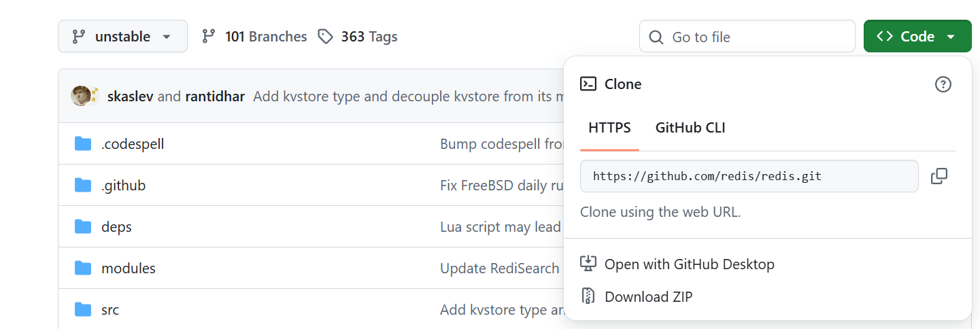Screen dimensions: 980x329
Task: Open the rantidhar author profile link
Action: tap(215, 96)
